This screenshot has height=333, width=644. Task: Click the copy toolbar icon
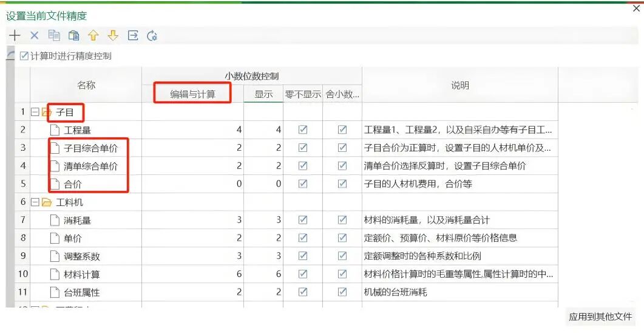click(x=54, y=36)
